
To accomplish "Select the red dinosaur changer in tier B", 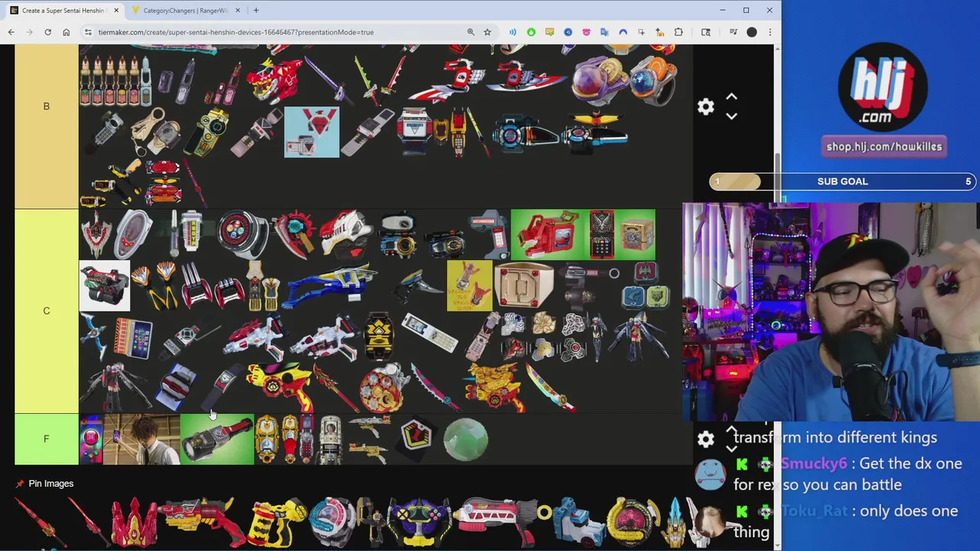I will [x=275, y=80].
